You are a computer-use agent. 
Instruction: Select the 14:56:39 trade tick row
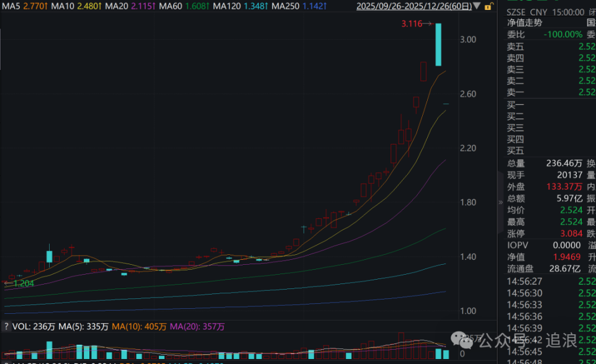551,328
